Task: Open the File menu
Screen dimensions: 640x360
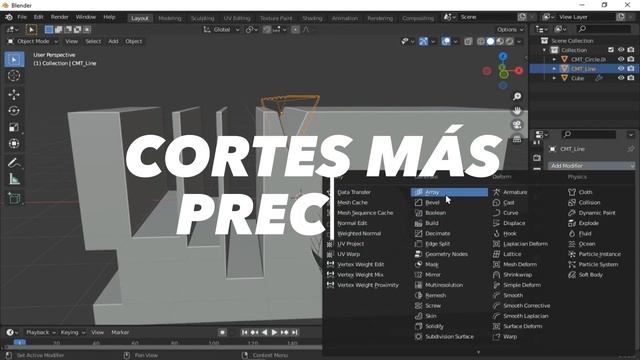Action: point(22,17)
